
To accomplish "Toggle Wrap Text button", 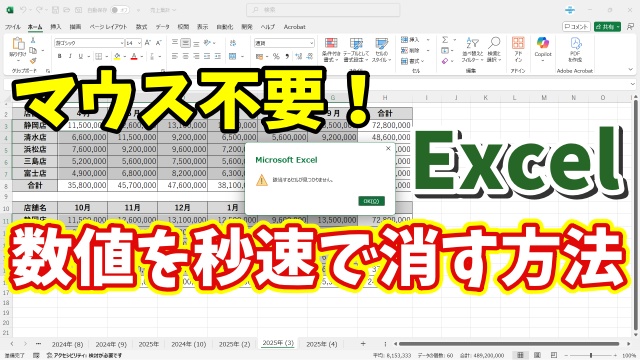I will pos(233,43).
